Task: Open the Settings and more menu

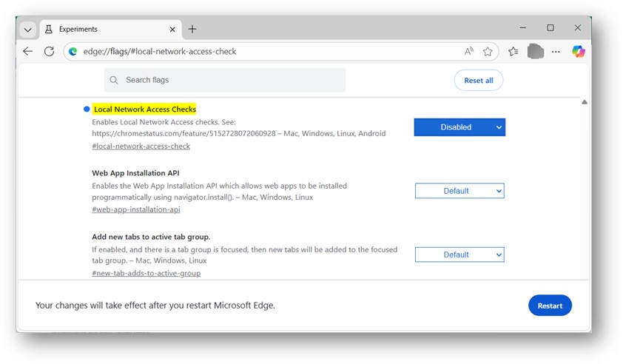Action: pos(556,52)
